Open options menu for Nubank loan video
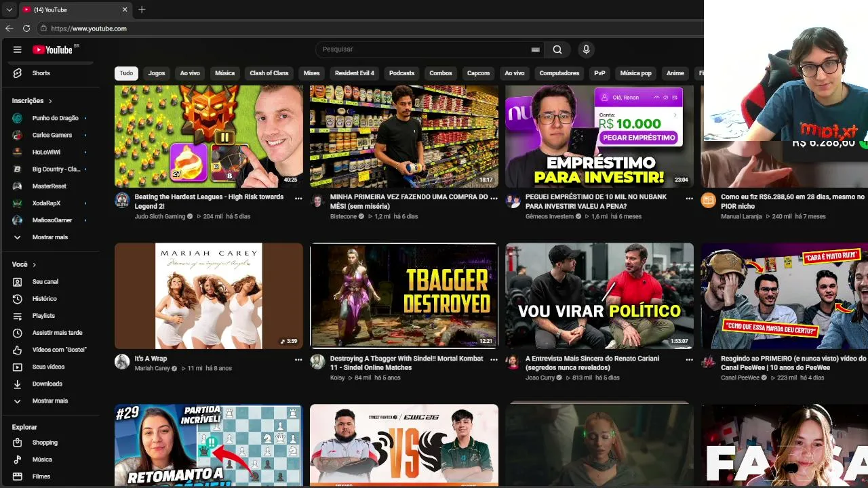This screenshot has height=488, width=868. pyautogui.click(x=689, y=199)
